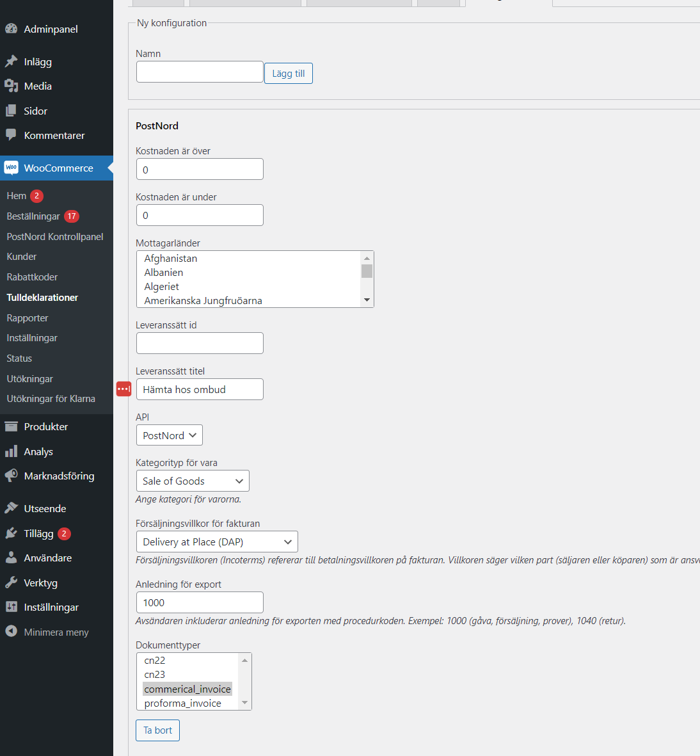Open the Adminpanel dashboard icon
The height and width of the screenshot is (756, 700).
click(11, 29)
